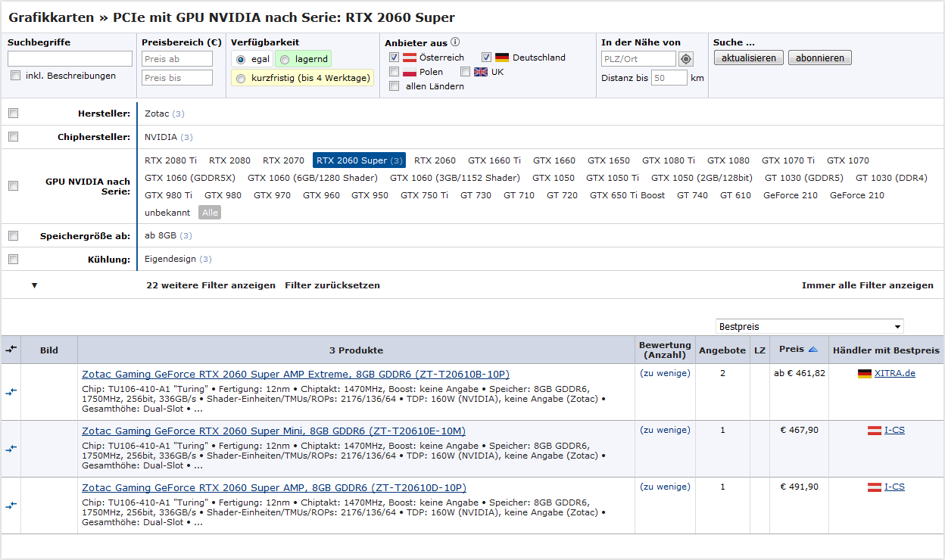Click compare icon for ZT-T20610D-10P row
Image resolution: width=945 pixels, height=560 pixels.
point(11,506)
